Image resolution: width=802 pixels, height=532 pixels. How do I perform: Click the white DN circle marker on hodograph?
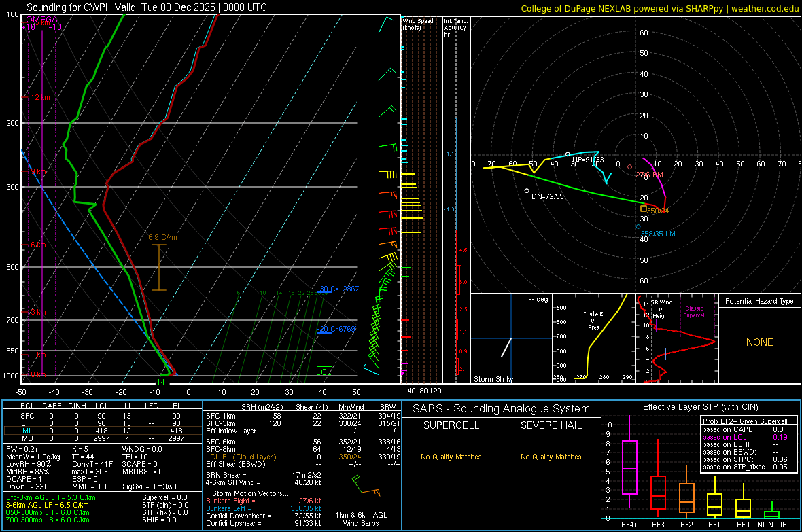tap(527, 191)
